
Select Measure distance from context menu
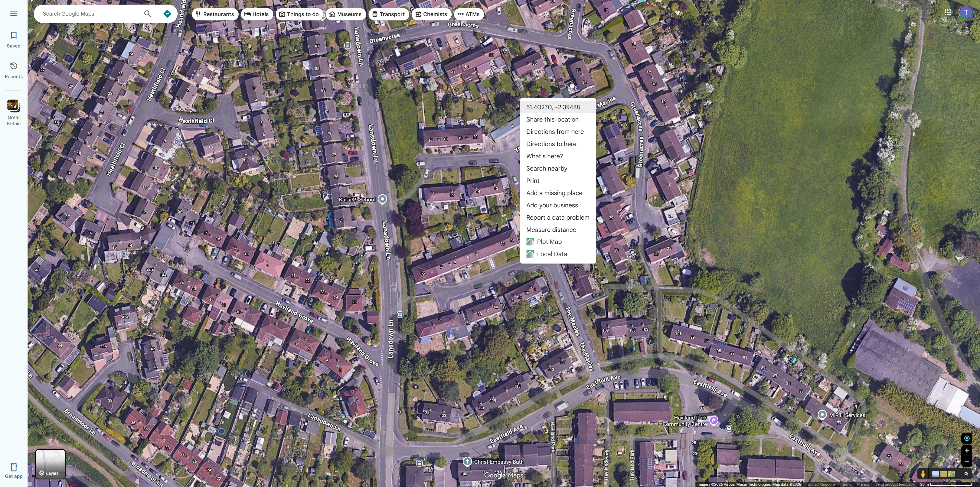point(551,230)
